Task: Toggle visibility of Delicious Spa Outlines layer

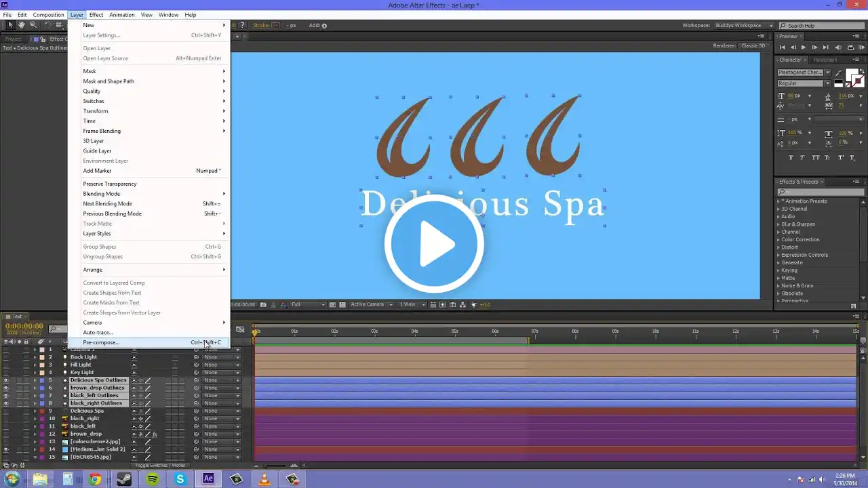Action: (x=6, y=380)
